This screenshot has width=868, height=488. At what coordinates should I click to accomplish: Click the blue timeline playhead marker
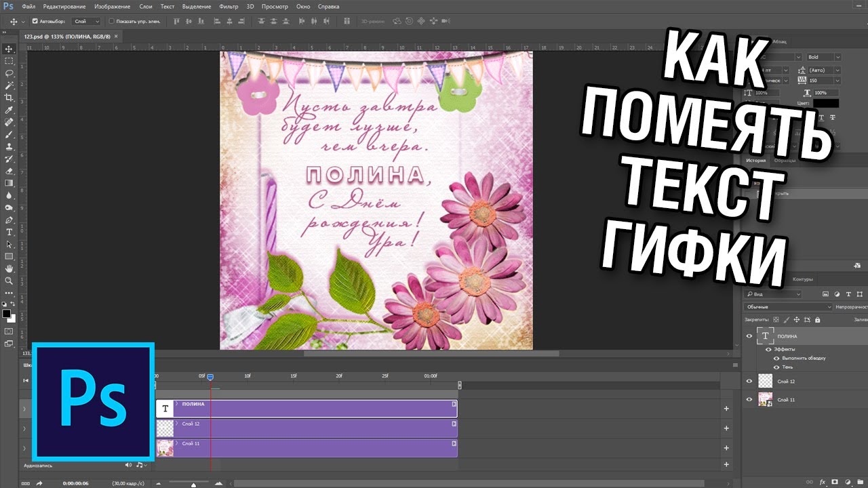click(x=210, y=377)
